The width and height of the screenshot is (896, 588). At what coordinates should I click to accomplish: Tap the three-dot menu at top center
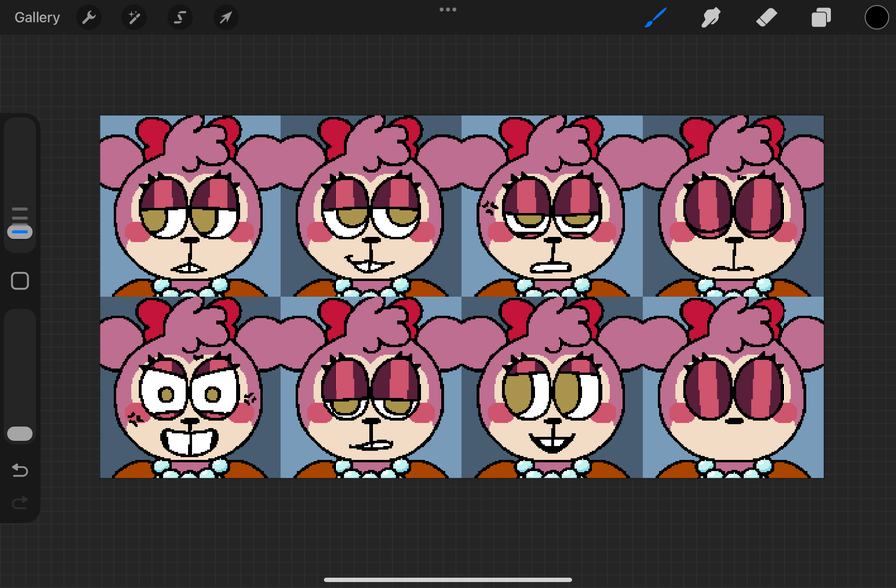click(x=448, y=9)
